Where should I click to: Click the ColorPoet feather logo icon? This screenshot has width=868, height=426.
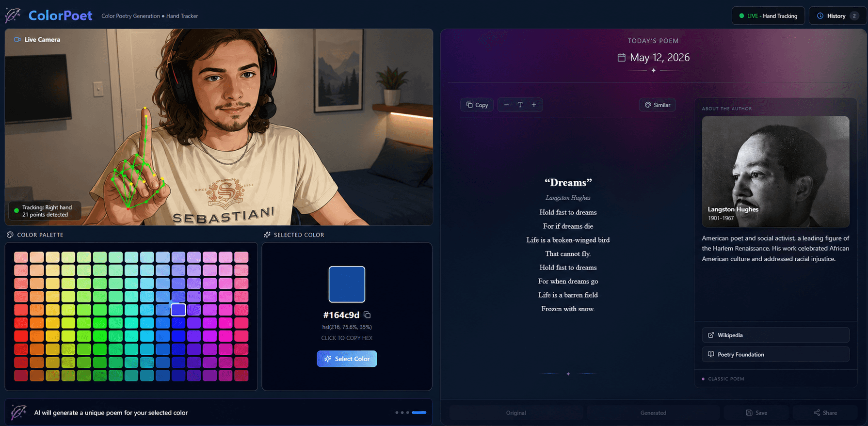(13, 15)
